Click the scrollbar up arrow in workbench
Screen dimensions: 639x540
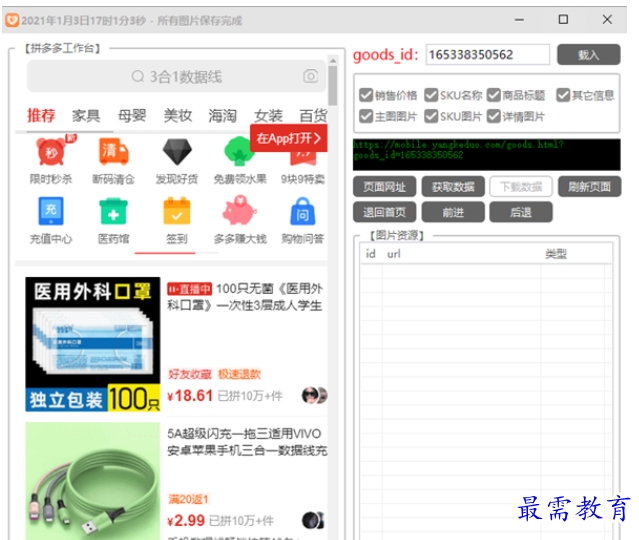(x=333, y=61)
